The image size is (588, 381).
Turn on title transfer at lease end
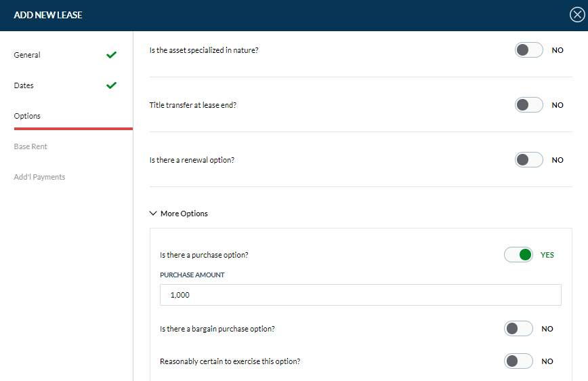coord(528,105)
